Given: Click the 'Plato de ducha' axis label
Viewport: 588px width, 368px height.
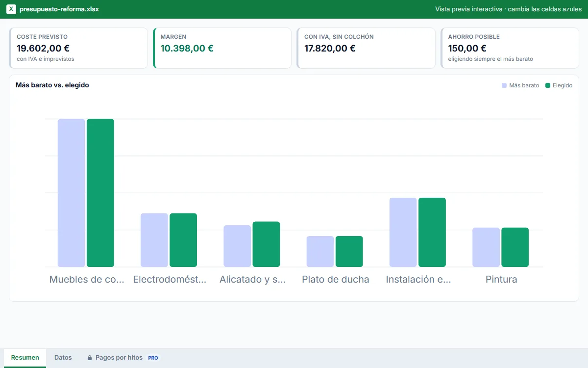Looking at the screenshot, I should pyautogui.click(x=336, y=280).
